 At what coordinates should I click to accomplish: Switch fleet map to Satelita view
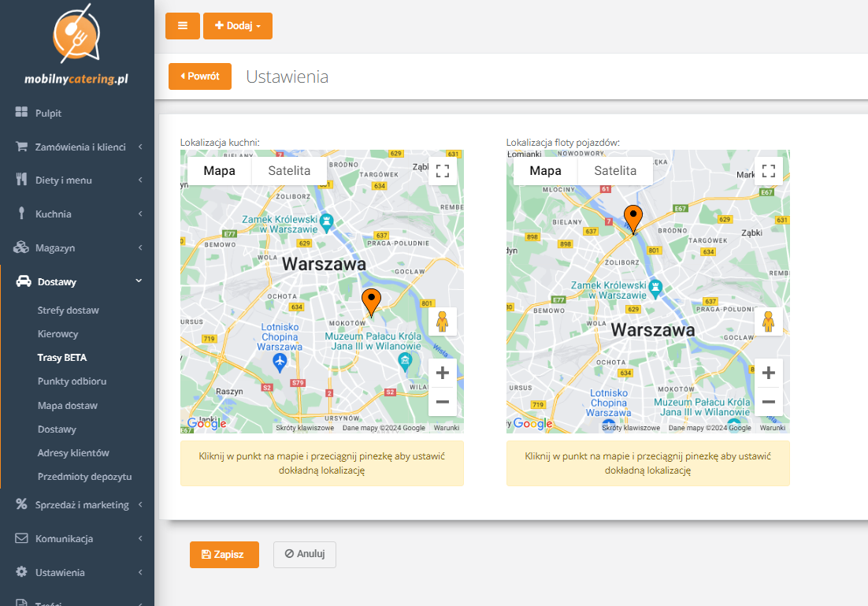click(615, 171)
